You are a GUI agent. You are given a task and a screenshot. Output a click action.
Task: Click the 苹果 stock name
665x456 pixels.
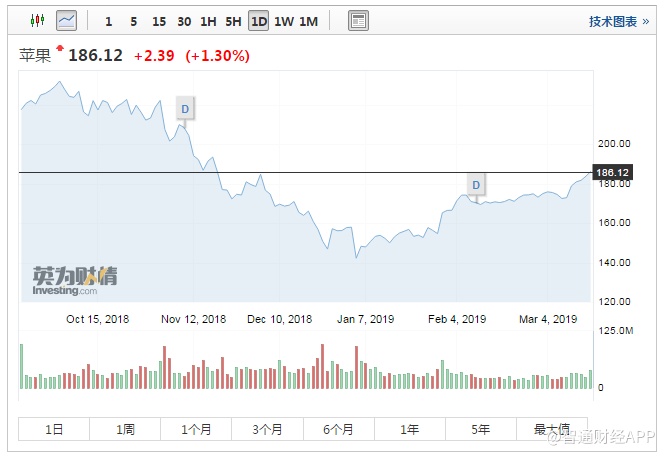pyautogui.click(x=35, y=56)
